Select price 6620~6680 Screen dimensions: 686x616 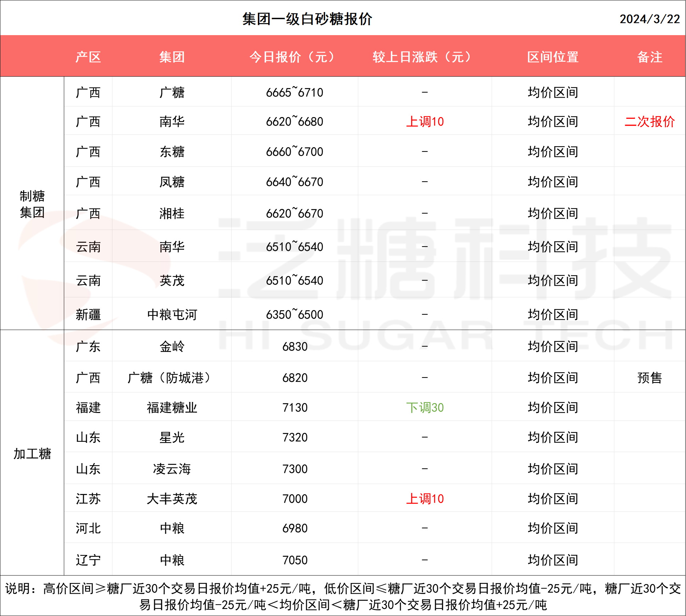pyautogui.click(x=295, y=121)
